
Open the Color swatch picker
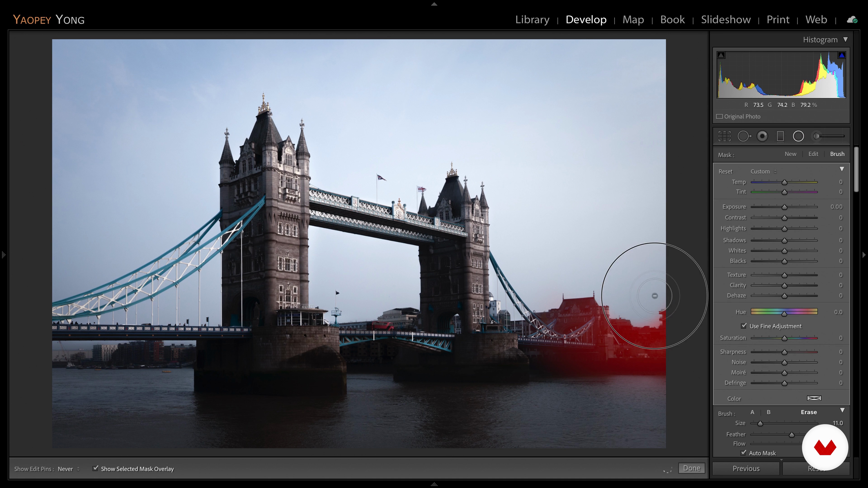pyautogui.click(x=814, y=398)
